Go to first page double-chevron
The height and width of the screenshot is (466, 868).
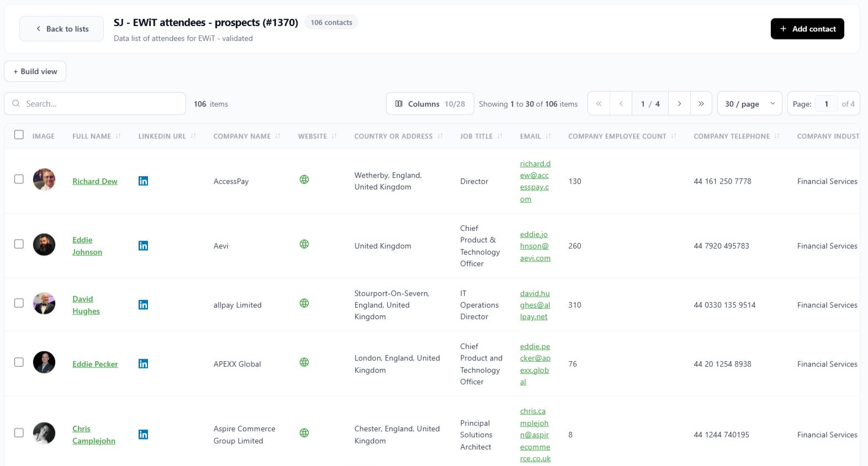click(599, 104)
